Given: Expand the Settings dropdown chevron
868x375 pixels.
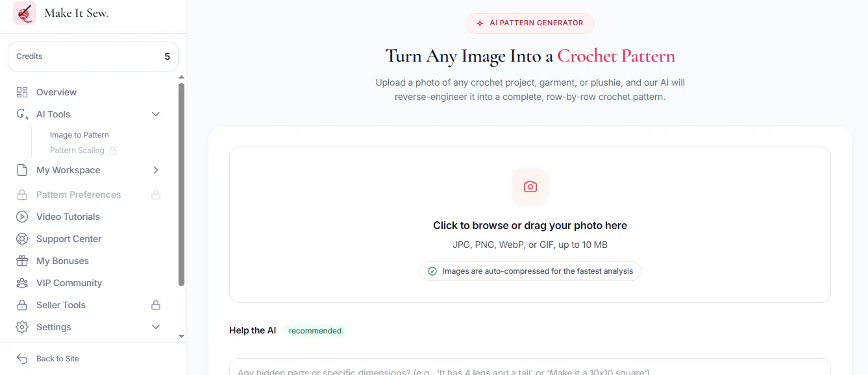Looking at the screenshot, I should pos(156,327).
